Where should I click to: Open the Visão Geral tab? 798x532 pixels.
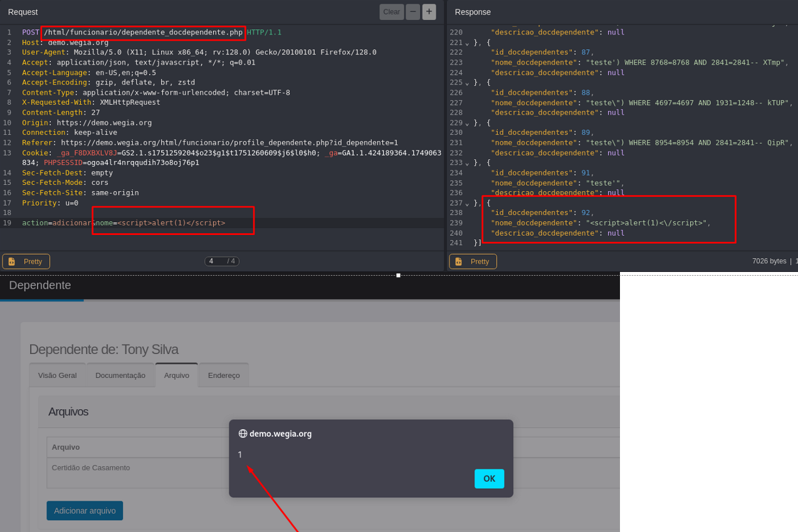coord(58,375)
